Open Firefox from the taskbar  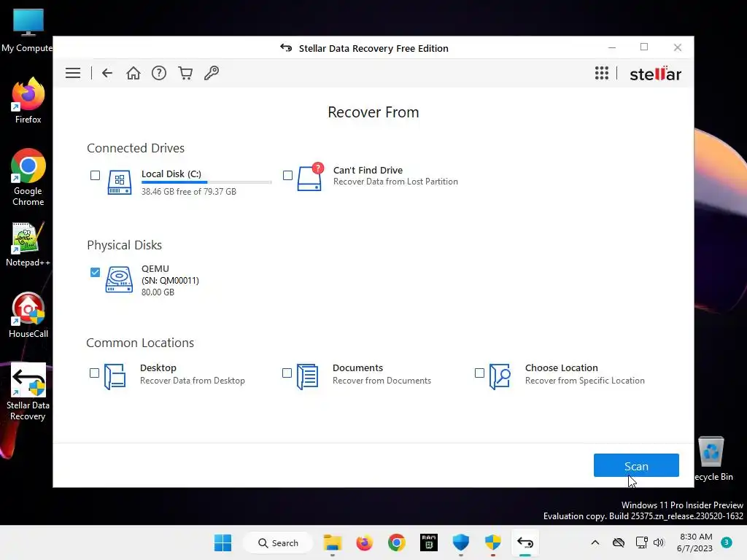pos(365,542)
